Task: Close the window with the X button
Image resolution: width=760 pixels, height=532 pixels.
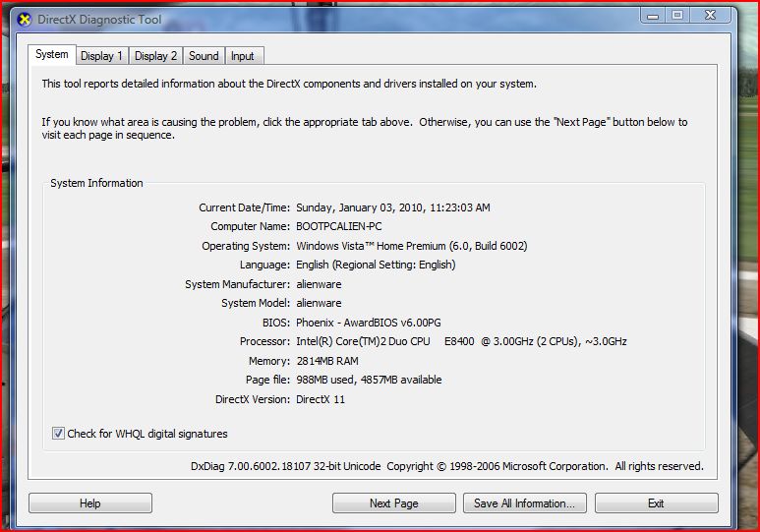Action: 711,16
